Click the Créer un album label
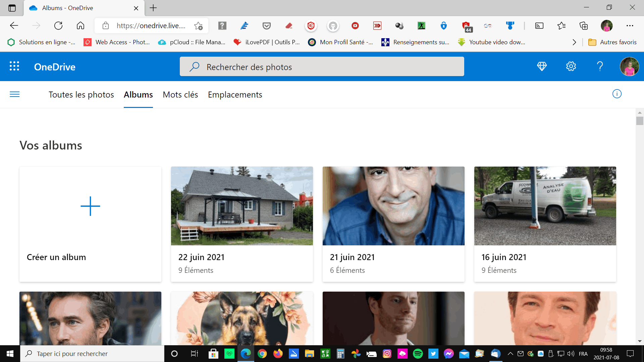The height and width of the screenshot is (362, 644). [x=56, y=257]
